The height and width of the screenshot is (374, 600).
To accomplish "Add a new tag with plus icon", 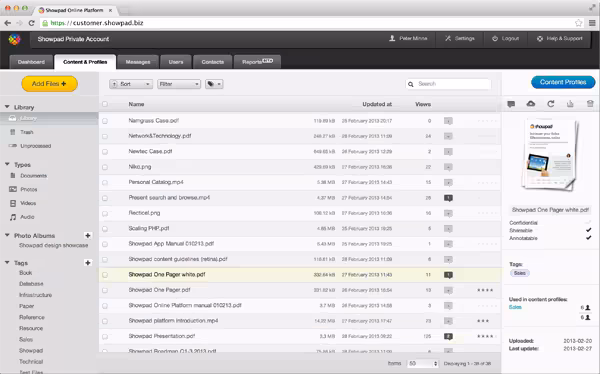I will (x=88, y=263).
